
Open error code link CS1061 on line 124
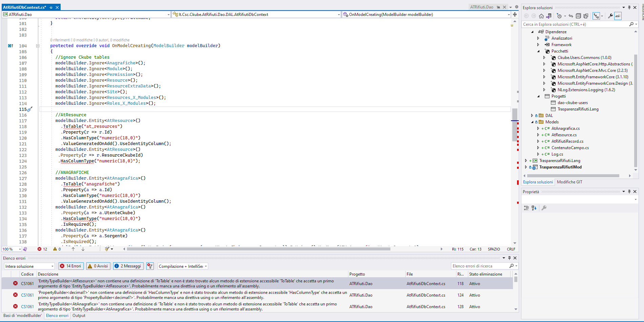tap(27, 295)
